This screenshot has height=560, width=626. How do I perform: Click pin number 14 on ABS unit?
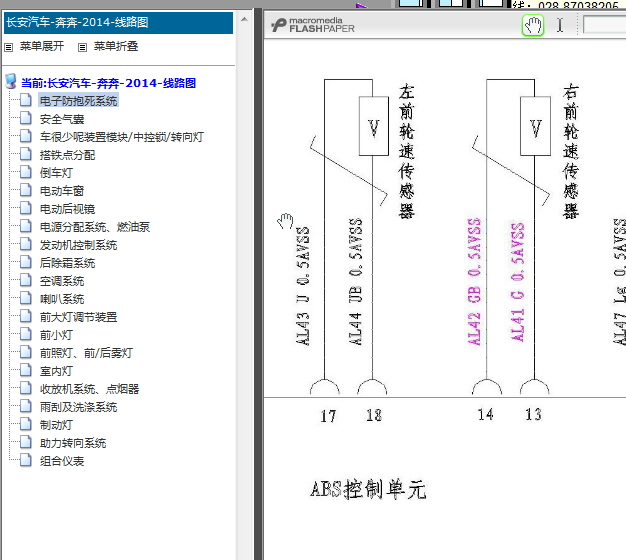click(485, 414)
